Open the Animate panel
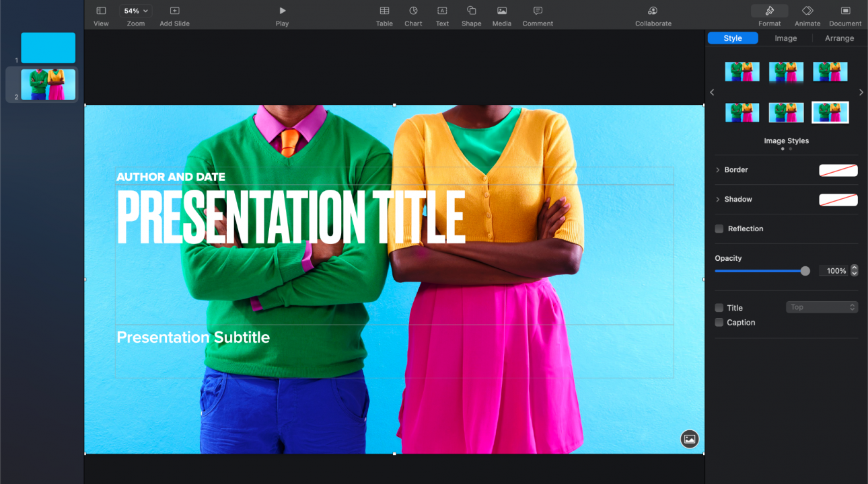 (x=807, y=13)
